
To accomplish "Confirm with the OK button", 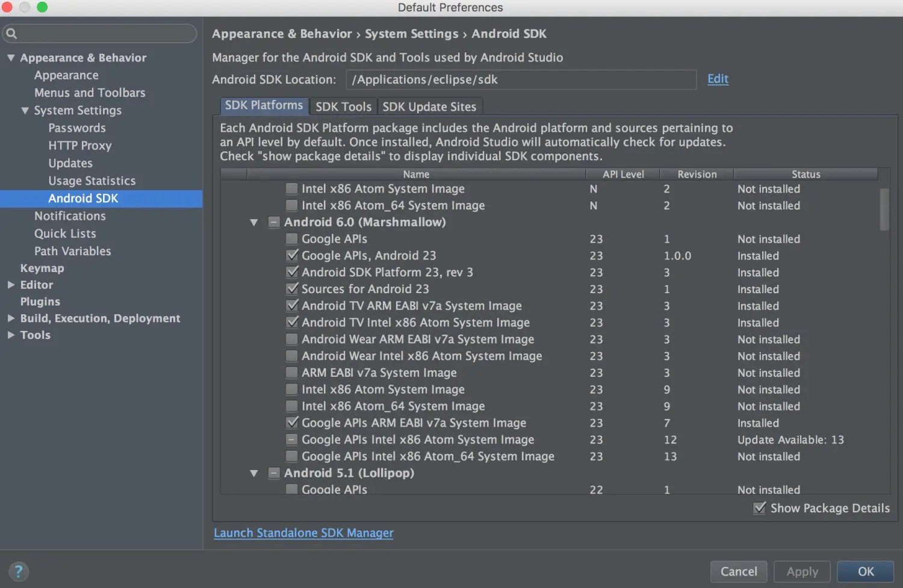I will (866, 571).
